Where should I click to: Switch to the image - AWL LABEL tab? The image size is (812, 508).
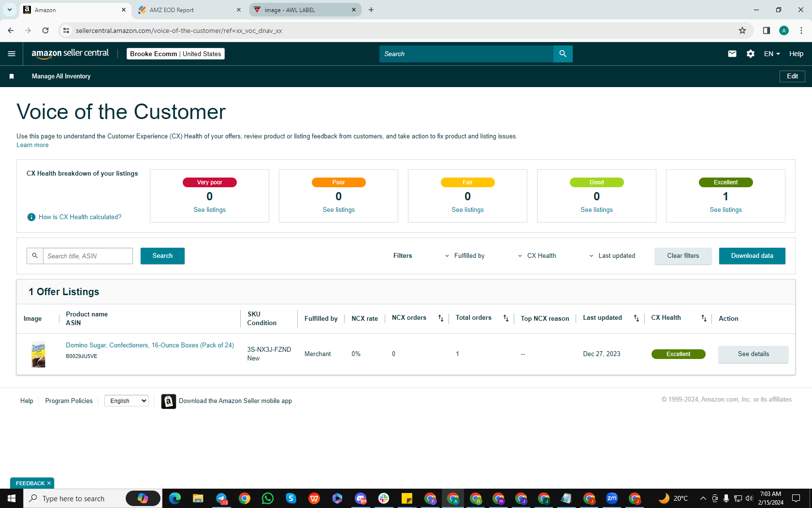tap(305, 10)
